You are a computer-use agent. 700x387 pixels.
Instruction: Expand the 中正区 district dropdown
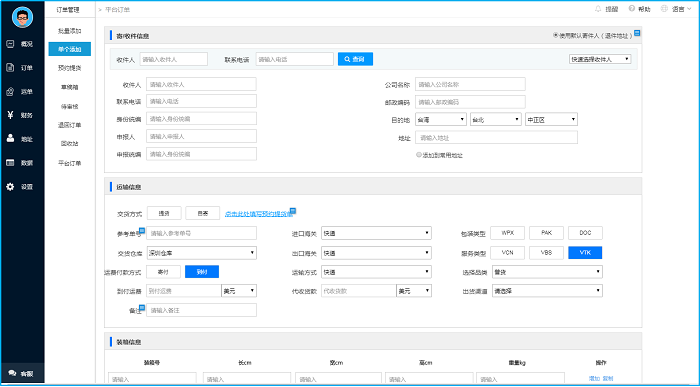[x=551, y=120]
